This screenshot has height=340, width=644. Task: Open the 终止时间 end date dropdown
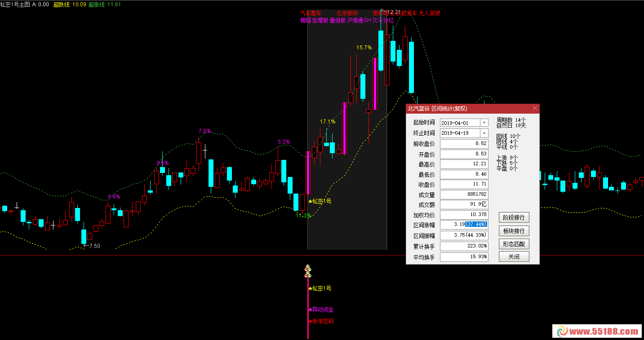[484, 133]
